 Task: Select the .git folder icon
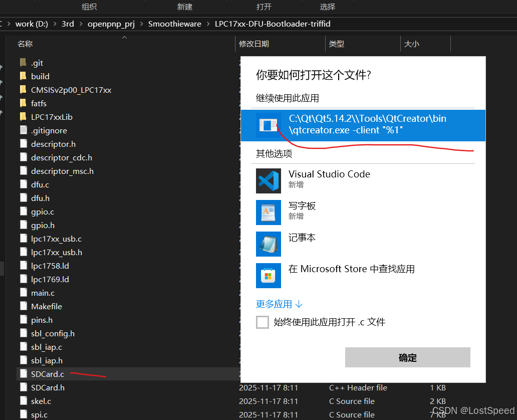click(x=23, y=62)
